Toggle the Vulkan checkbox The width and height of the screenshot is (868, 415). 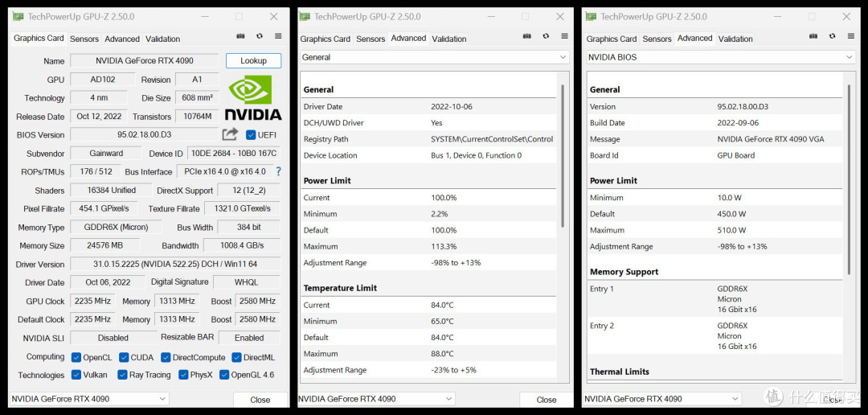click(x=76, y=375)
